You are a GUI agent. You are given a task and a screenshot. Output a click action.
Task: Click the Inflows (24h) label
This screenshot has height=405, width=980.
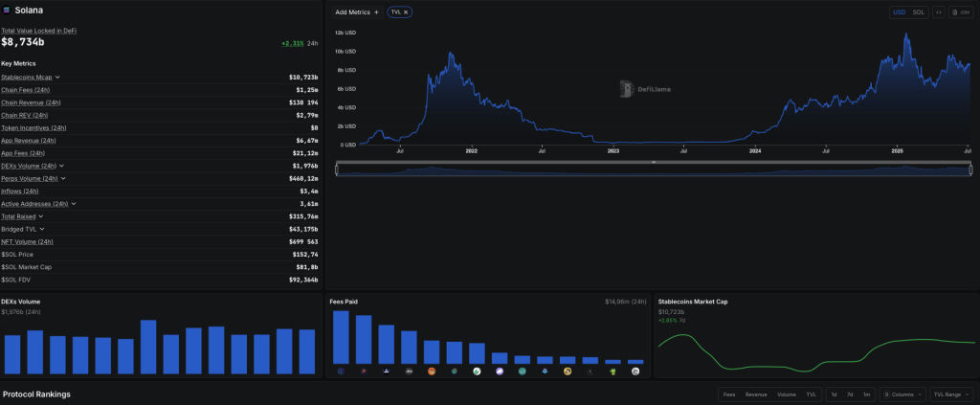(20, 191)
